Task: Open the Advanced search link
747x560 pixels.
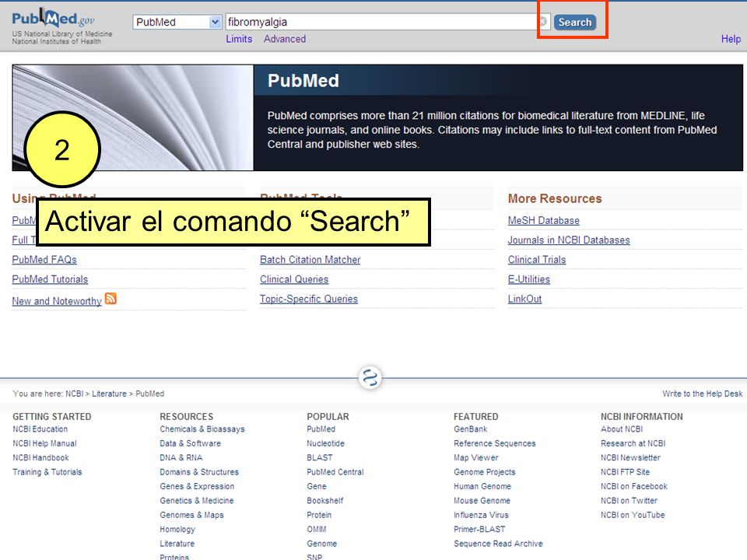Action: click(285, 39)
